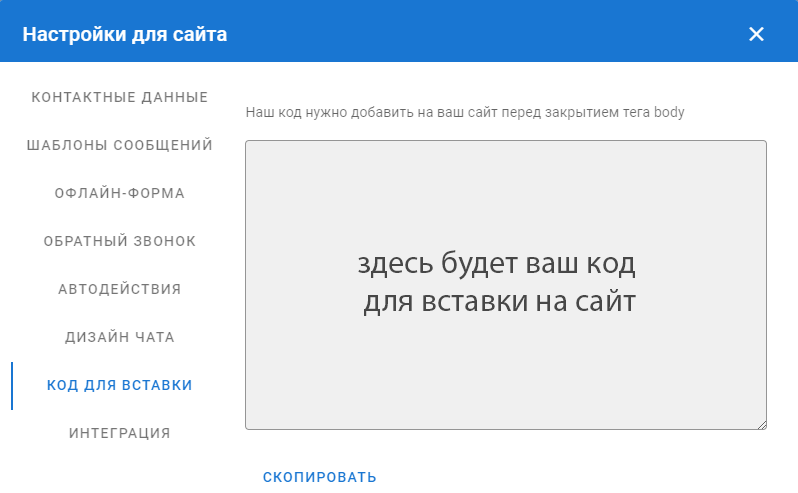Click the Настройки для сайта header title
The height and width of the screenshot is (493, 798).
click(x=125, y=35)
